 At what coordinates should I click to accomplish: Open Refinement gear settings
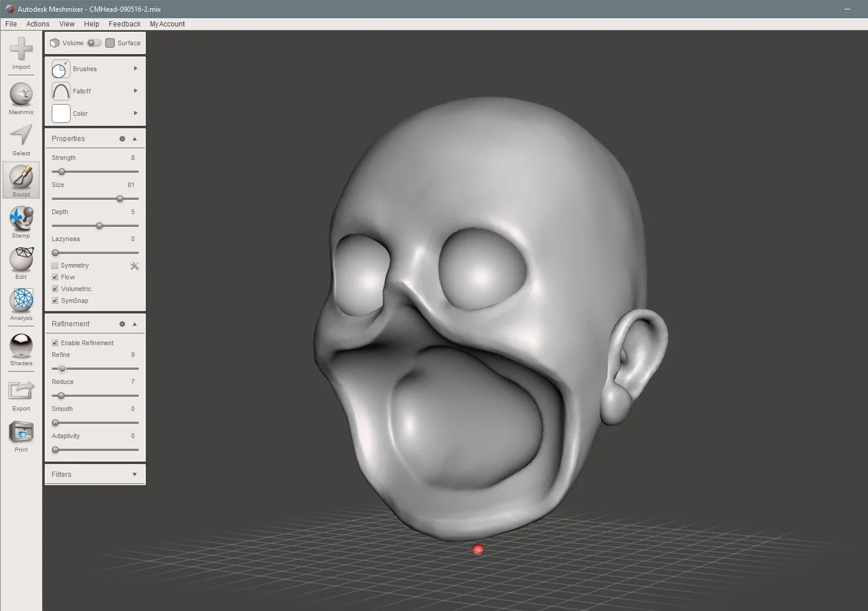coord(122,324)
